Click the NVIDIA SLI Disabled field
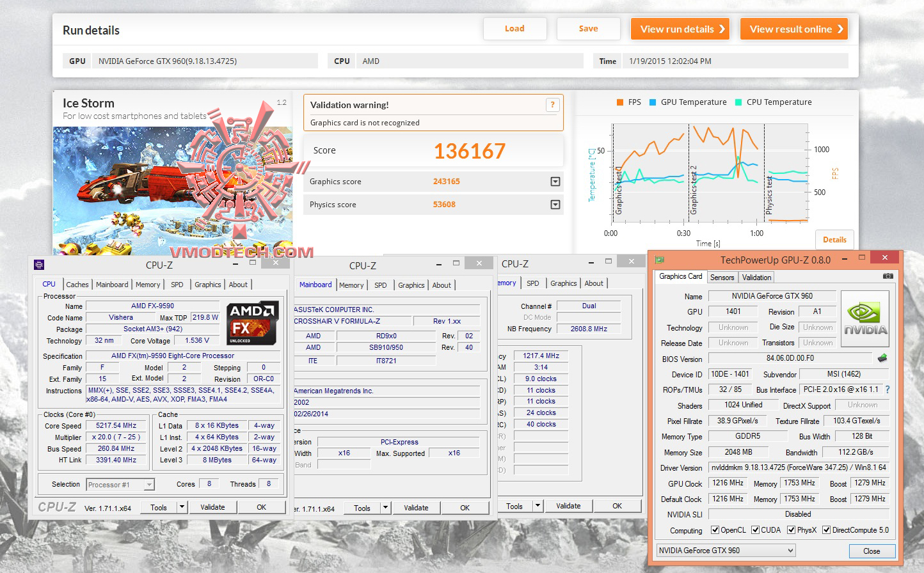 coord(798,514)
